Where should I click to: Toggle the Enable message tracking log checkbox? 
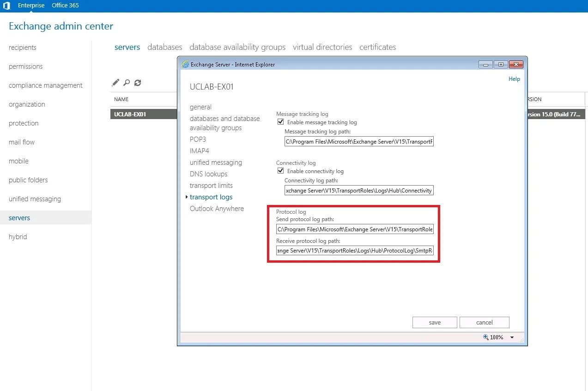280,122
